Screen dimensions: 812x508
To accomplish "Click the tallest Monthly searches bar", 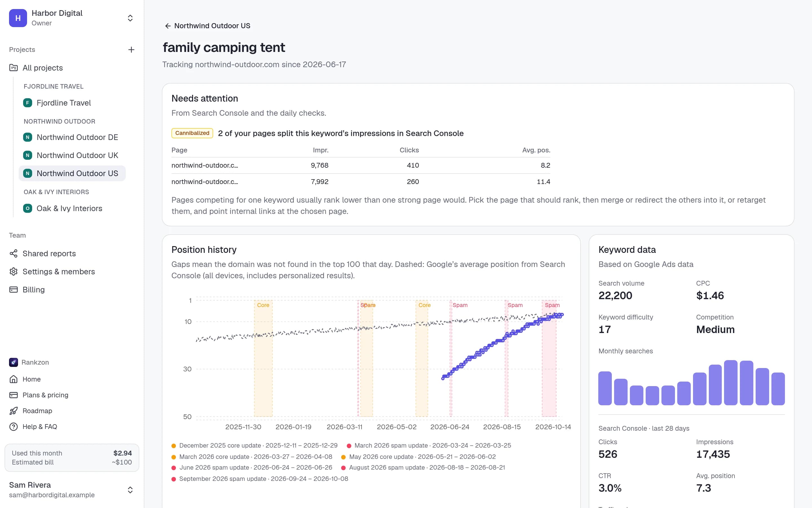I will click(731, 383).
